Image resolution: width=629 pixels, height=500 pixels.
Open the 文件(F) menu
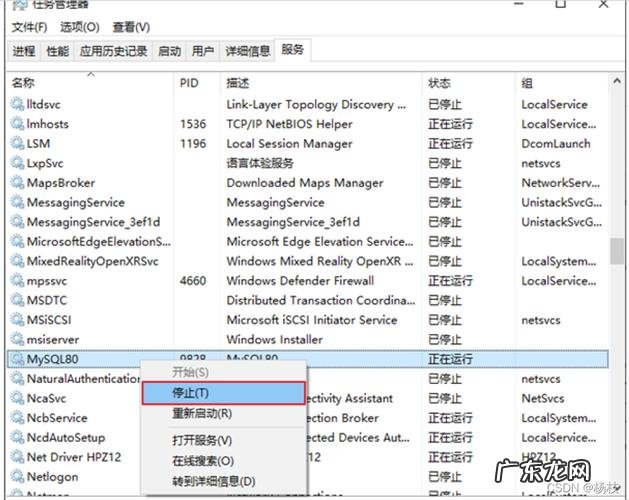[x=27, y=27]
